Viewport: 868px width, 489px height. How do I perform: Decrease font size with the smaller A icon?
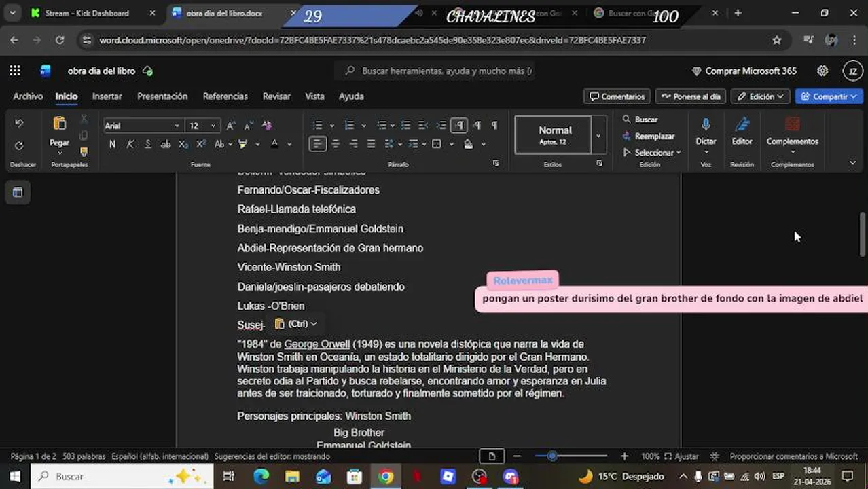click(249, 126)
